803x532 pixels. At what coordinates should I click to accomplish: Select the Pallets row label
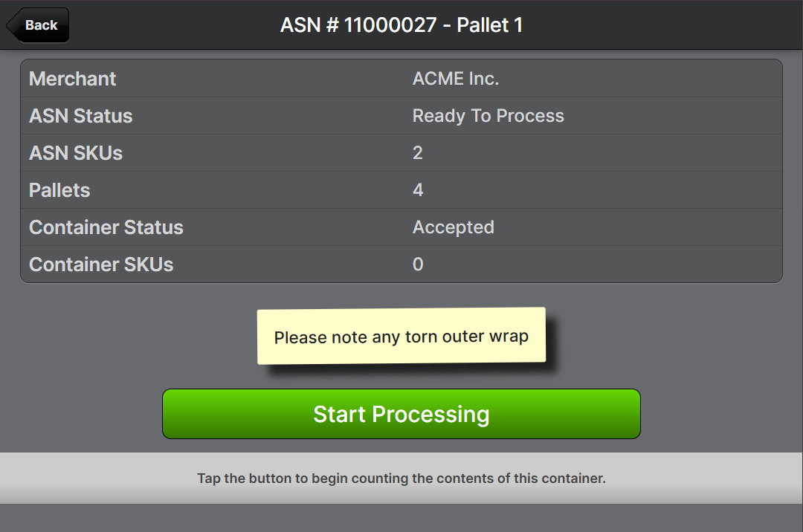click(59, 190)
